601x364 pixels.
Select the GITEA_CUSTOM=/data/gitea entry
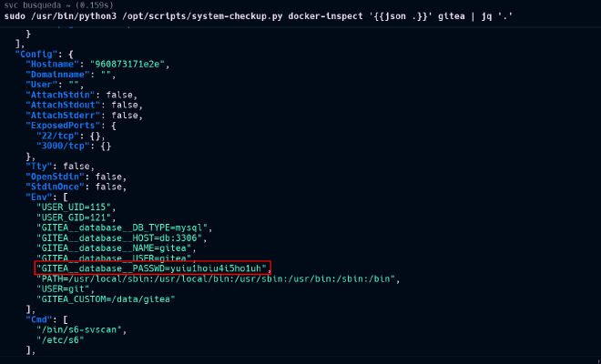pyautogui.click(x=106, y=299)
